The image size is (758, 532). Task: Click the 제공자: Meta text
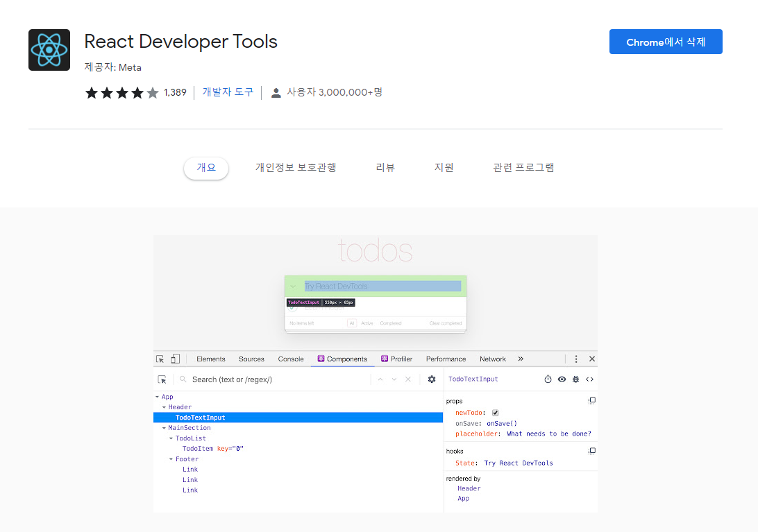[x=112, y=68]
